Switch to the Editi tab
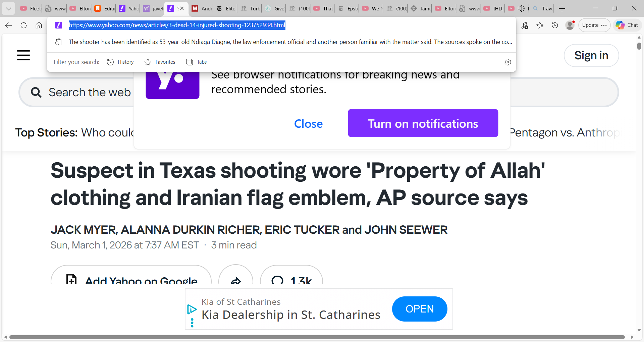This screenshot has width=644, height=342. [x=104, y=8]
